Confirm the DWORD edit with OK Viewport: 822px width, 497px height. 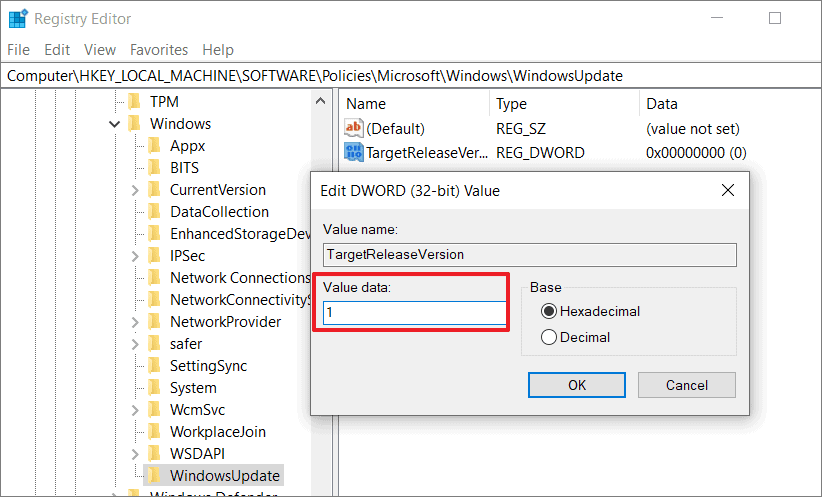[577, 385]
